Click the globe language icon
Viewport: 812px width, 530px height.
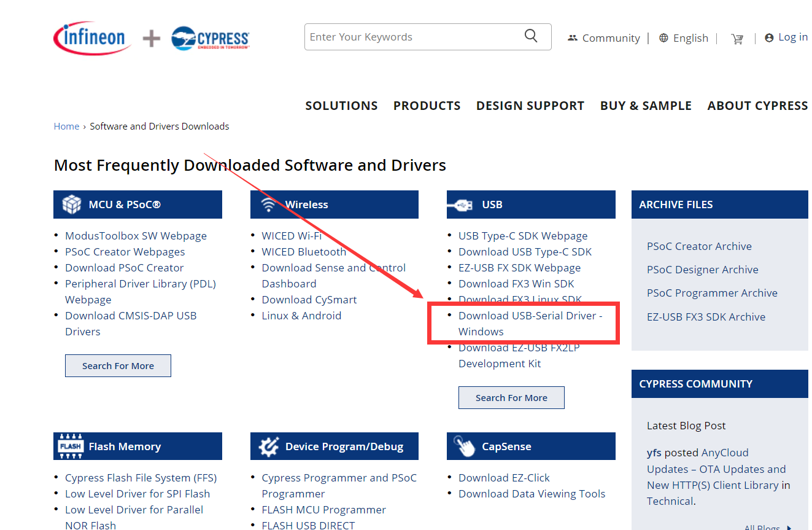(x=663, y=38)
